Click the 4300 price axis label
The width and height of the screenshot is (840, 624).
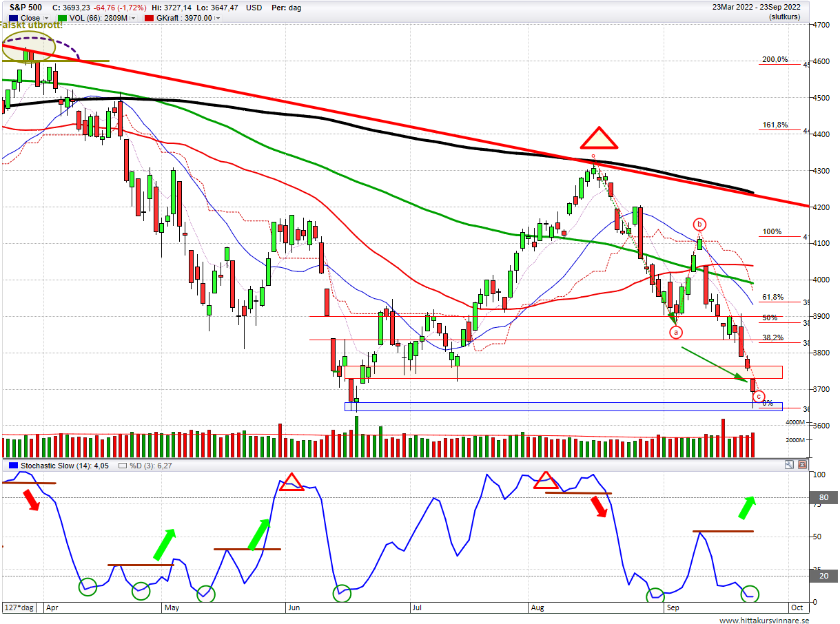pyautogui.click(x=822, y=171)
